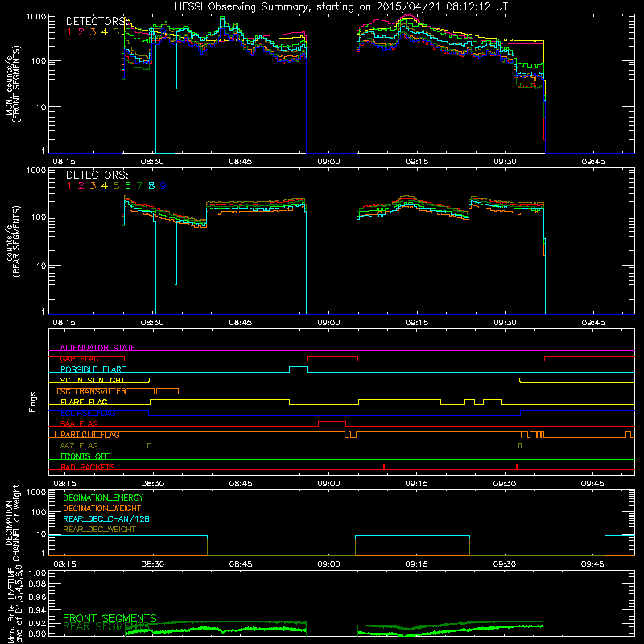Select cyan detector 8 in the rear segments legend
Image resolution: width=644 pixels, height=644 pixels.
151,186
